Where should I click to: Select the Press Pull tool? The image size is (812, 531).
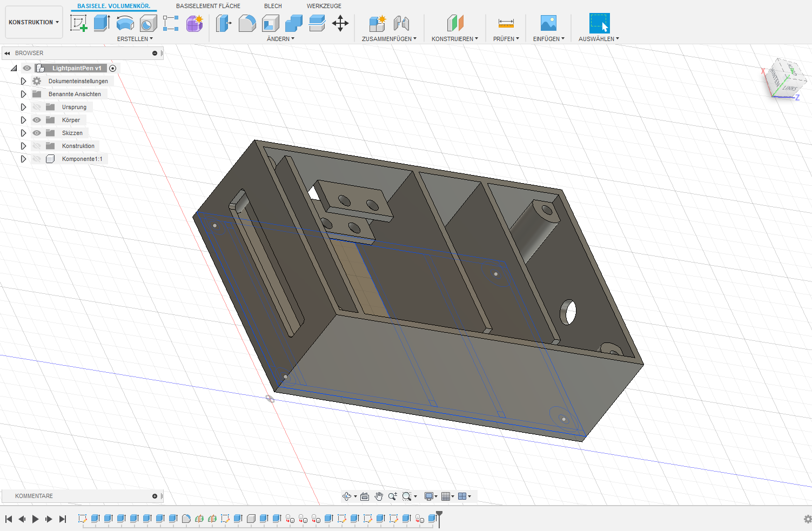pos(224,23)
